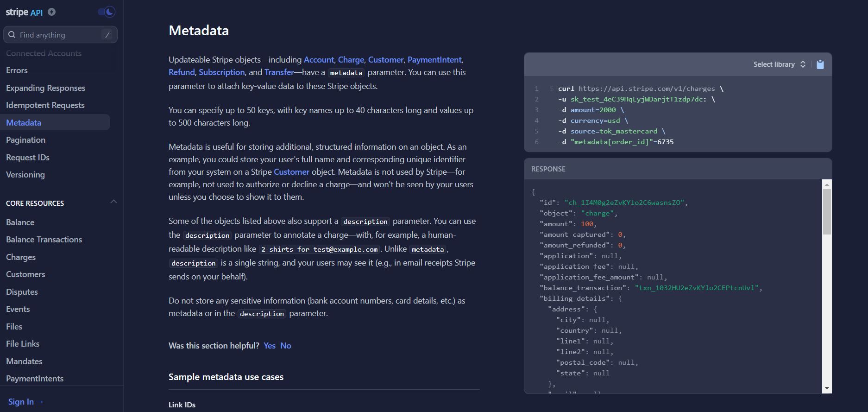Go to Events resource
The width and height of the screenshot is (868, 412).
click(x=18, y=309)
